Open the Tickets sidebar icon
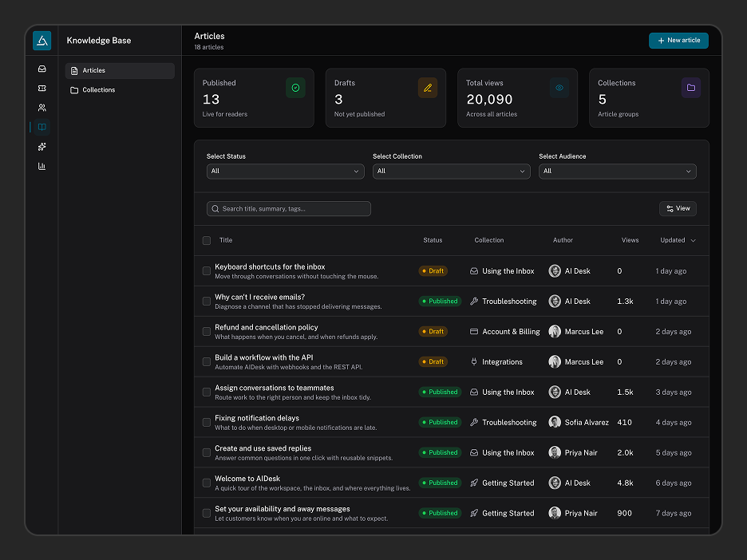747x560 pixels. pyautogui.click(x=42, y=88)
